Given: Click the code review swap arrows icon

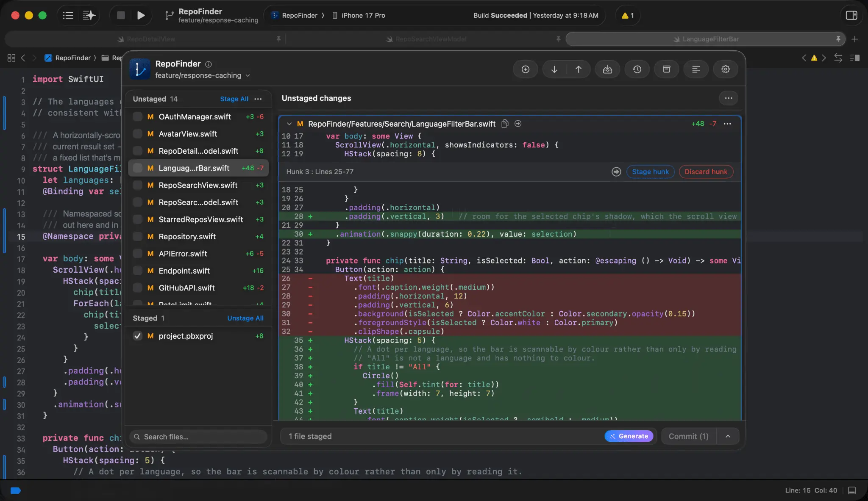Looking at the screenshot, I should pos(838,58).
